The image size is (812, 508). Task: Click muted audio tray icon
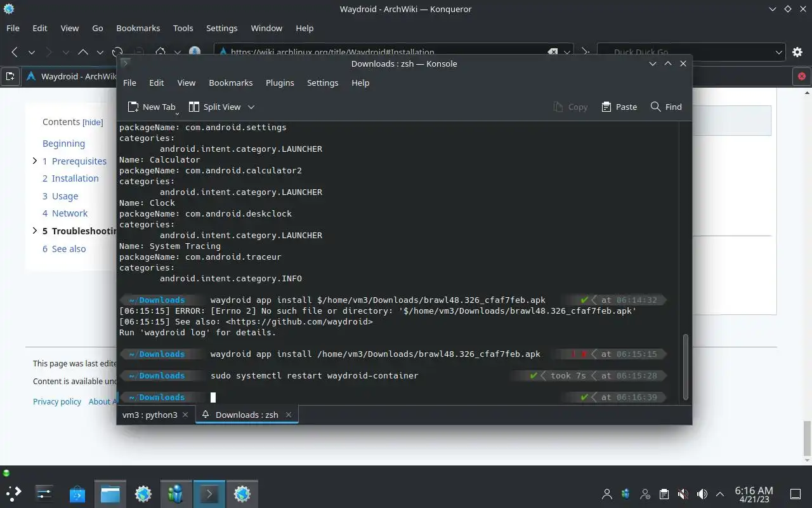pyautogui.click(x=683, y=494)
